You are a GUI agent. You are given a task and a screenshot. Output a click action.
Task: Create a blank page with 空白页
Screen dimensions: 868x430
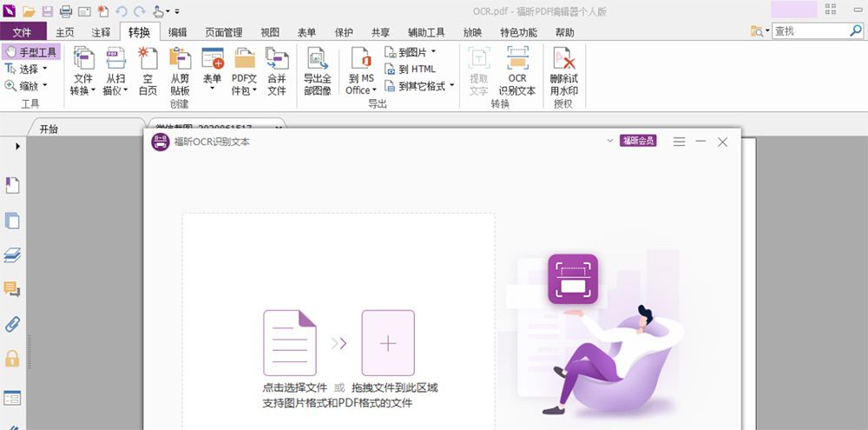pos(148,71)
